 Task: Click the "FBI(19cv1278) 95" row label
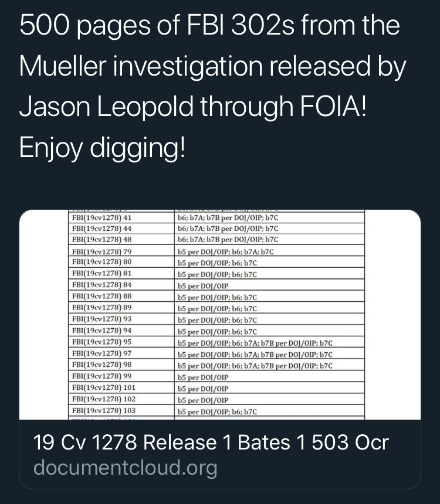pyautogui.click(x=101, y=342)
